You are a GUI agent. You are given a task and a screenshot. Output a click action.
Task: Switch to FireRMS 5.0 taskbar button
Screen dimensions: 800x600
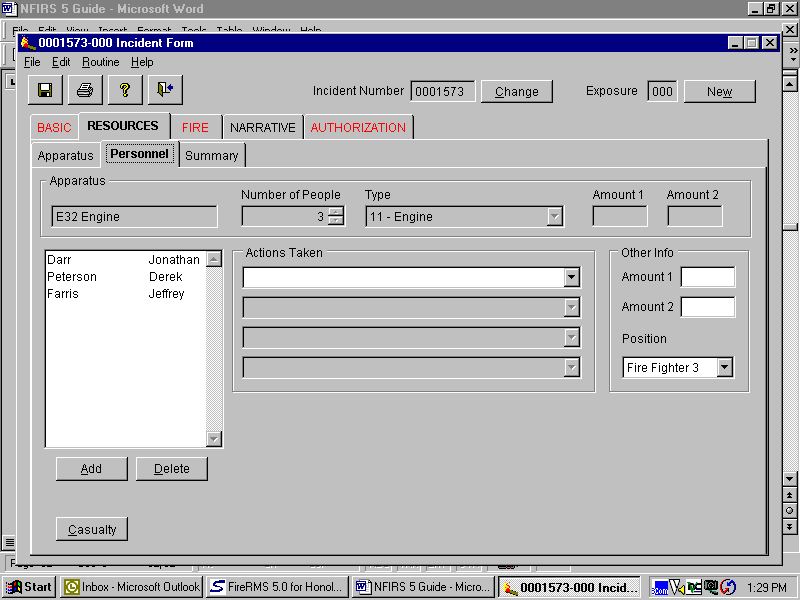pos(277,587)
